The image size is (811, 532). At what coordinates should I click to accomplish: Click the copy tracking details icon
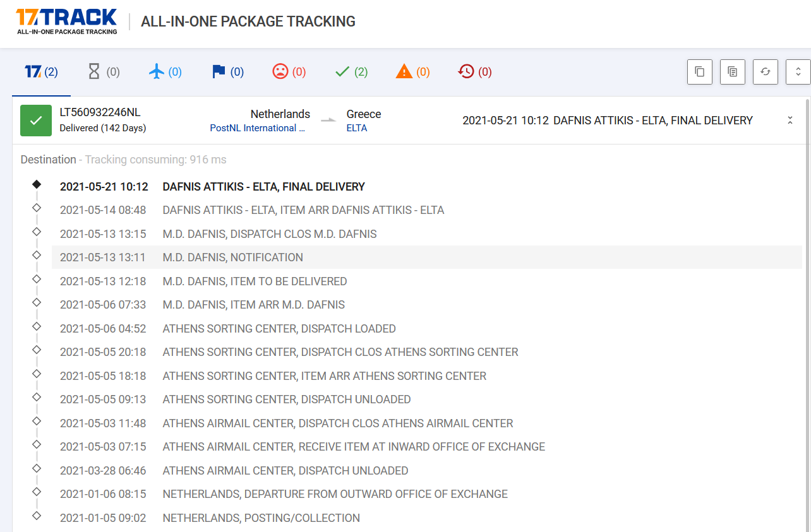click(733, 72)
